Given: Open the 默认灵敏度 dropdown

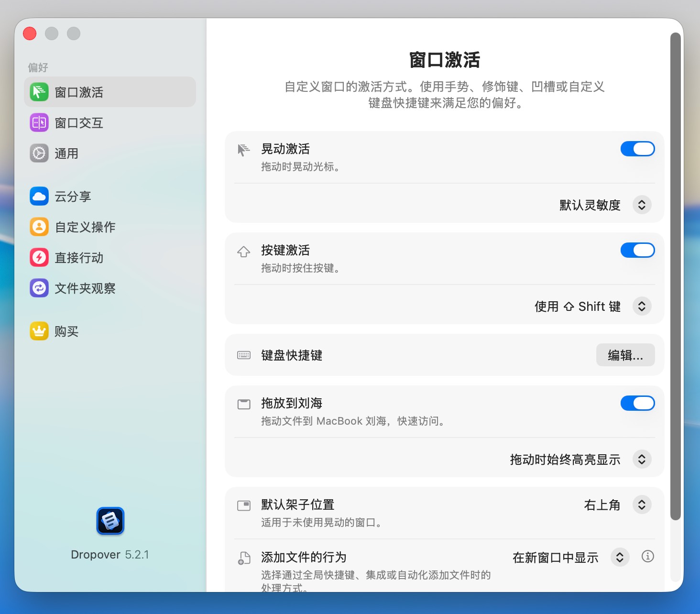Looking at the screenshot, I should pos(642,205).
